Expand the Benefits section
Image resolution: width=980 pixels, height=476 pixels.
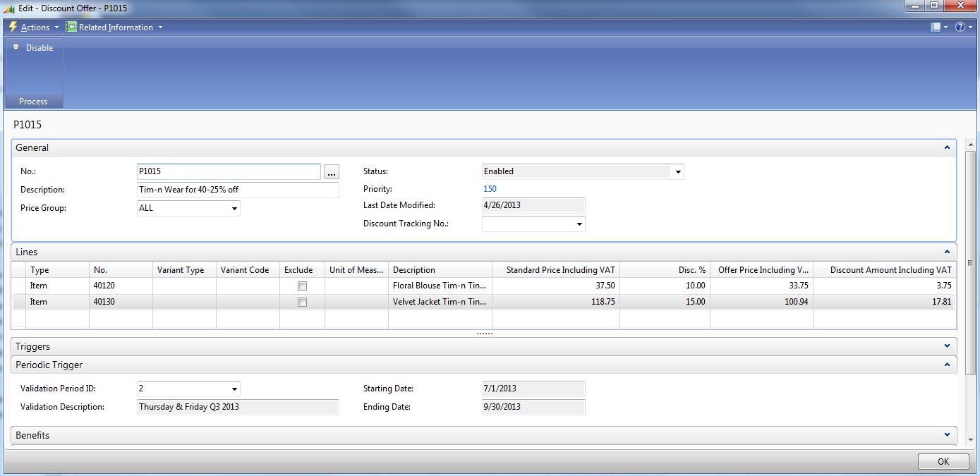coord(947,435)
